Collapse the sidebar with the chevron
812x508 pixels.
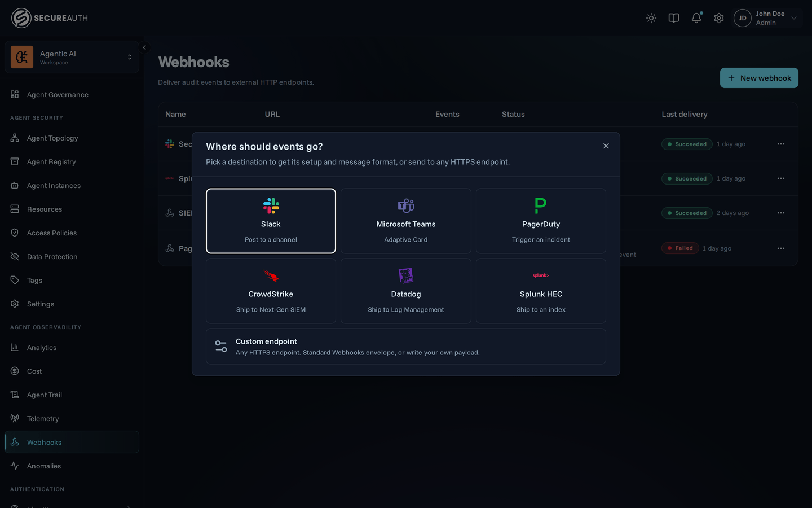(x=144, y=48)
